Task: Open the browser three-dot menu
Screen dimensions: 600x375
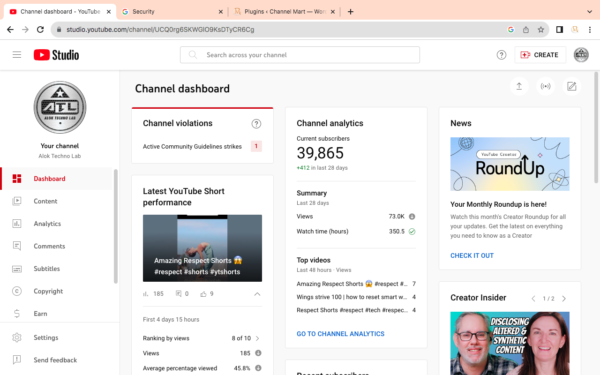Action: [x=590, y=29]
